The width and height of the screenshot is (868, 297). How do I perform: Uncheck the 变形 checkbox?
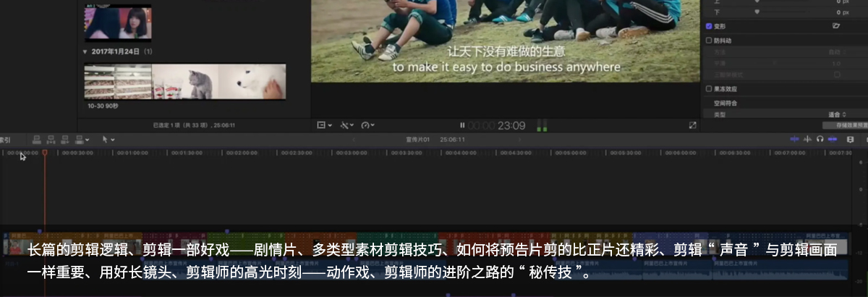coord(709,26)
